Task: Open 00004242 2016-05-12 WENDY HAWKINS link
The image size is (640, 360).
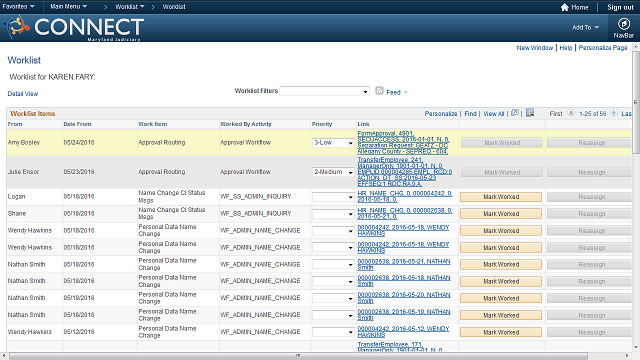Action: (x=403, y=331)
